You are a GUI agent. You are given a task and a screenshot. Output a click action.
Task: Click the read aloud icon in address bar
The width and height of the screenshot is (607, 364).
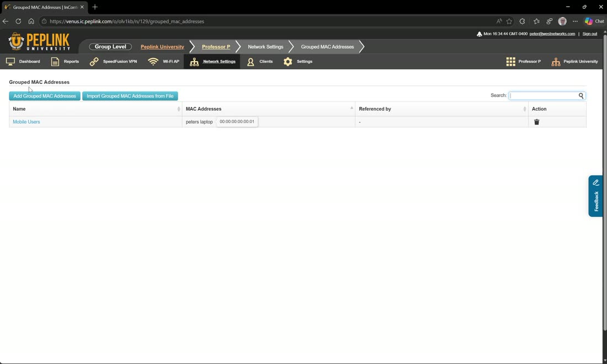(x=499, y=22)
